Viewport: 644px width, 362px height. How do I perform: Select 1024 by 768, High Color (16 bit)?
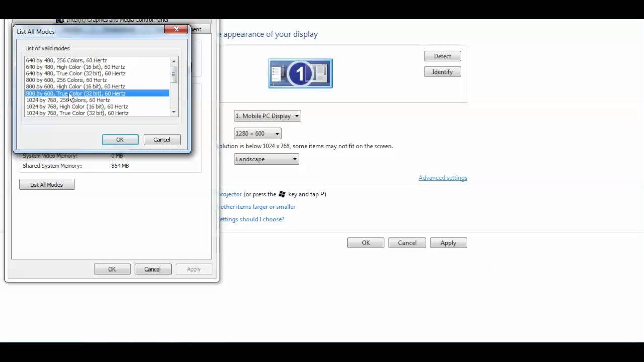[x=97, y=106]
